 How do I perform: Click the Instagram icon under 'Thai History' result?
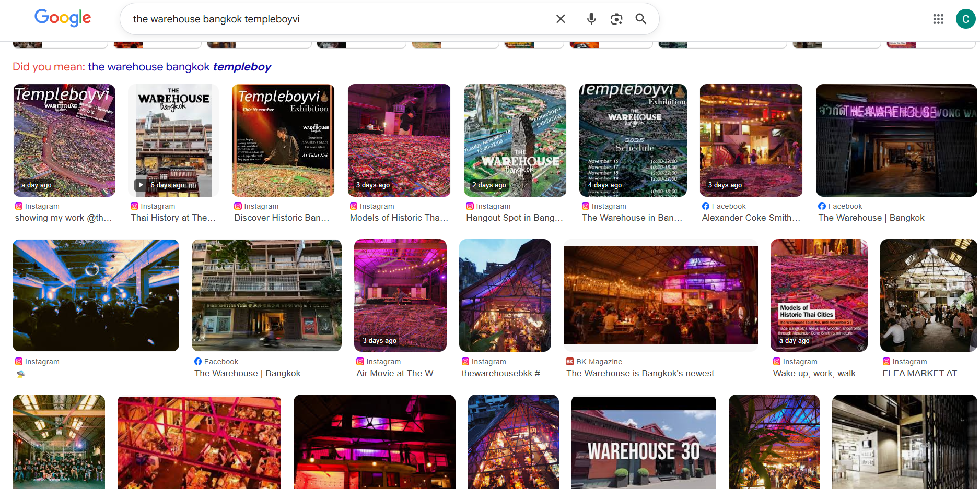[134, 206]
